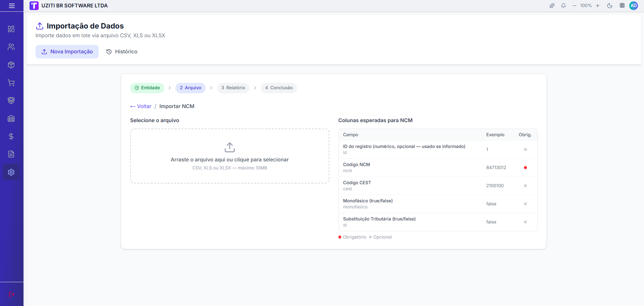Click the chevron between Entidade and Arquivo
Screen dimensions: 644x306
(x=170, y=88)
